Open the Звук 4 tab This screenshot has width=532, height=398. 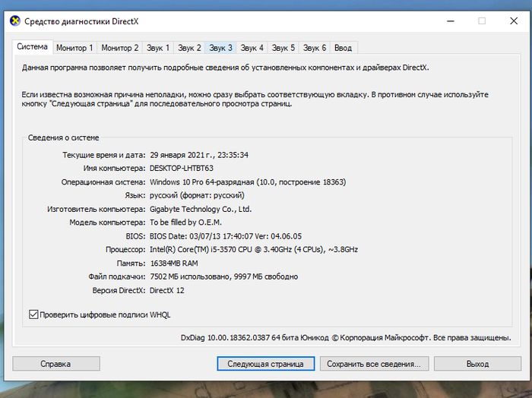[252, 48]
